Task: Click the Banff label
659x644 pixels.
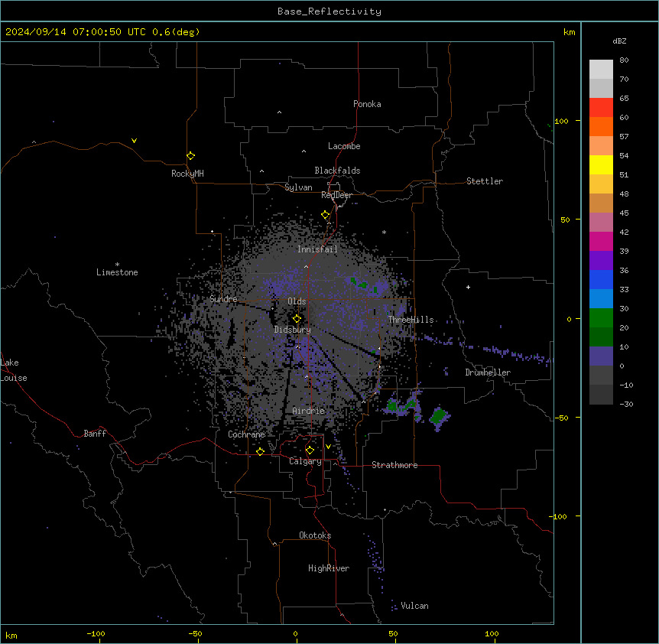Action: 95,434
